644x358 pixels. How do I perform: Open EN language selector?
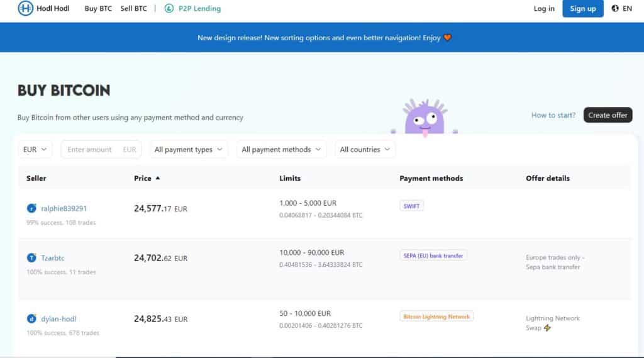[622, 8]
